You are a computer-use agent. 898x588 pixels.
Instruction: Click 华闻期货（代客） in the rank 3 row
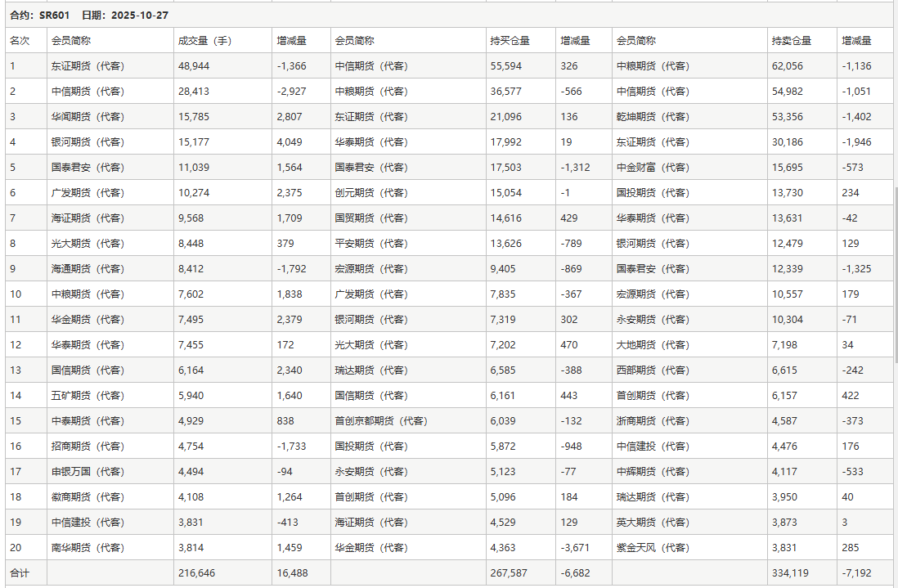(x=88, y=117)
